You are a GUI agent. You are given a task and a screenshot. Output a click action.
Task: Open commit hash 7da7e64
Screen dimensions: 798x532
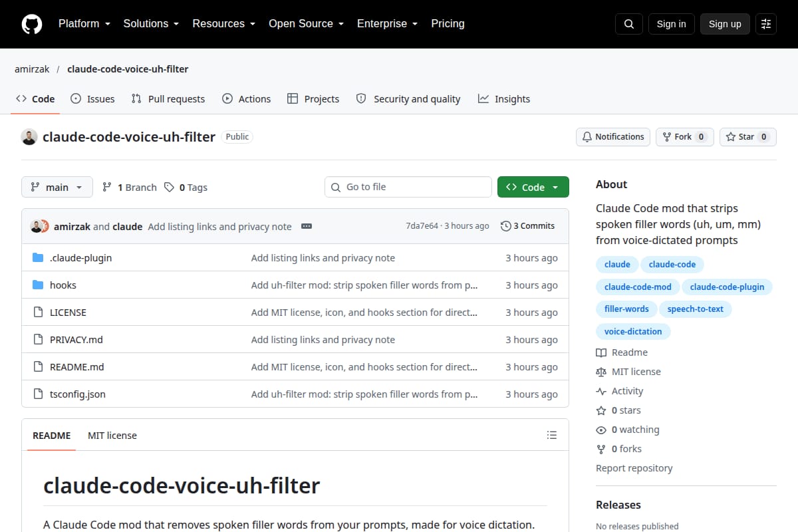tap(422, 226)
